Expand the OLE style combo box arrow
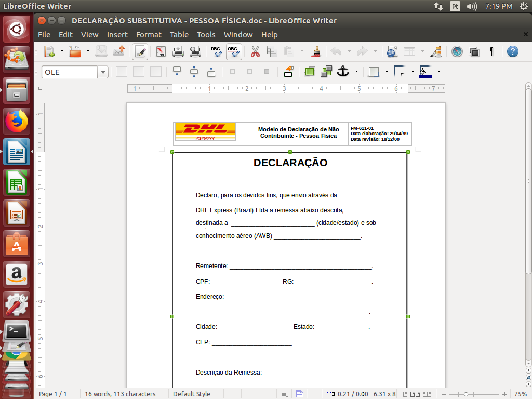 click(103, 72)
